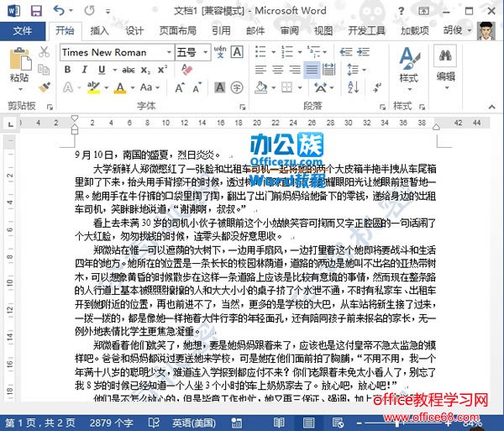Viewport: 504px width, 431px height.
Task: Click the macro recording status bar icon
Action: (237, 423)
